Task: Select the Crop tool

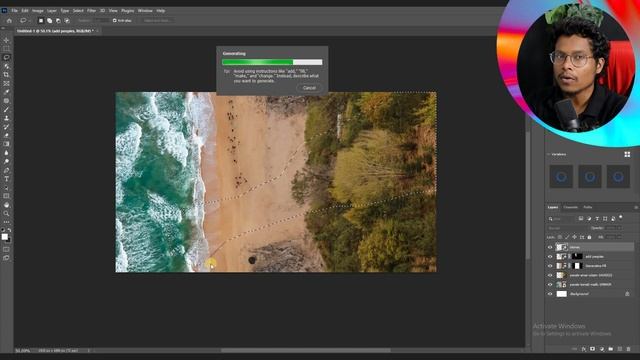Action: click(6, 75)
